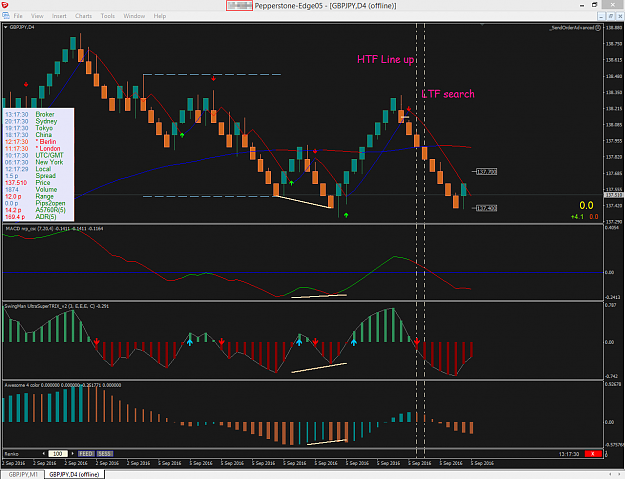Click the Pips2open row in info panel

(x=35, y=203)
